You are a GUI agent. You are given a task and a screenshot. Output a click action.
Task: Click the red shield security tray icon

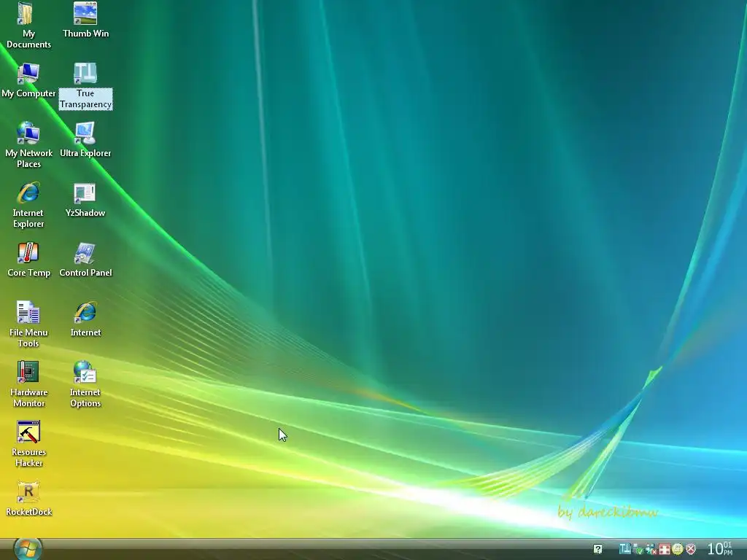coord(691,550)
